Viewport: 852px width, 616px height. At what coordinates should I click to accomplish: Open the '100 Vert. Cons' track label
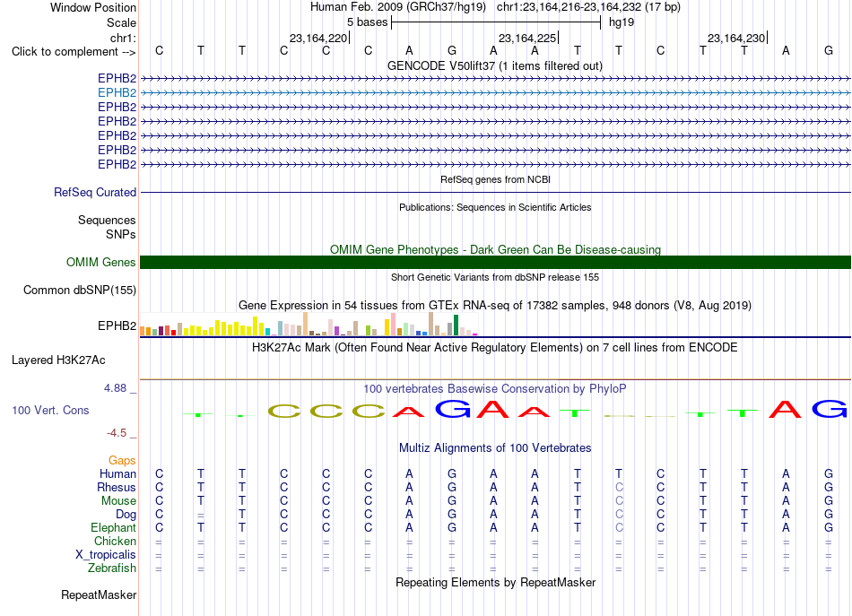pyautogui.click(x=50, y=410)
